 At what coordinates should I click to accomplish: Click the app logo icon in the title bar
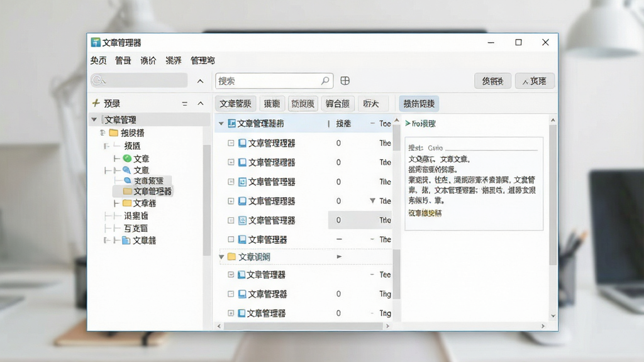pyautogui.click(x=96, y=42)
